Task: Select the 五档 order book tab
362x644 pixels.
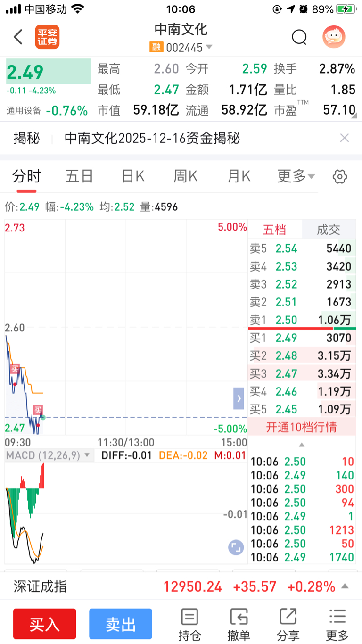Action: (x=274, y=230)
